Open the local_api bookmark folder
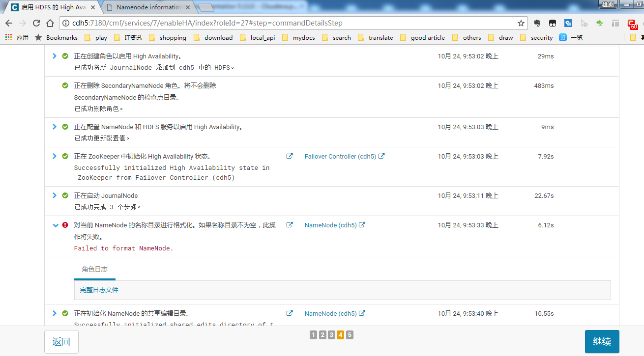644x356 pixels. [258, 37]
